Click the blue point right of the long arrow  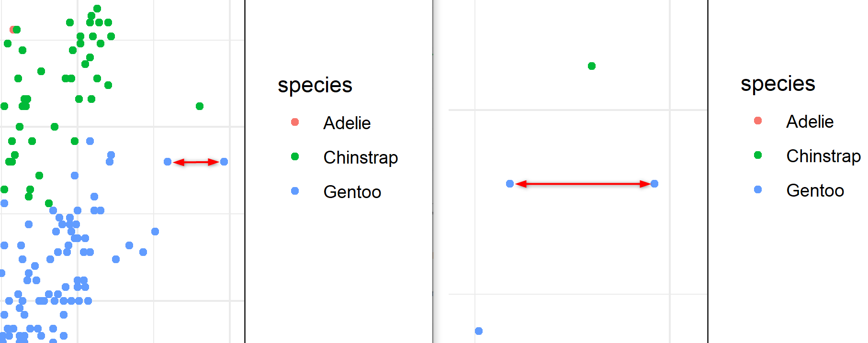click(654, 184)
